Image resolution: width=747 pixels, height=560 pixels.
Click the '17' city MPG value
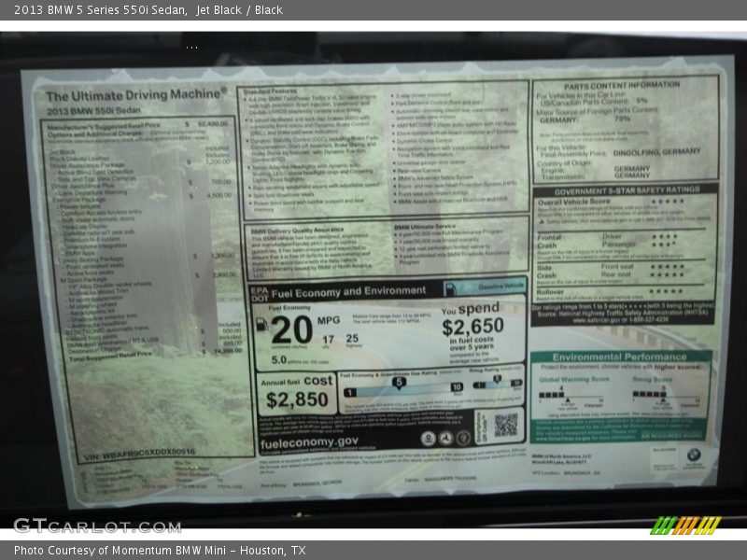click(x=328, y=340)
